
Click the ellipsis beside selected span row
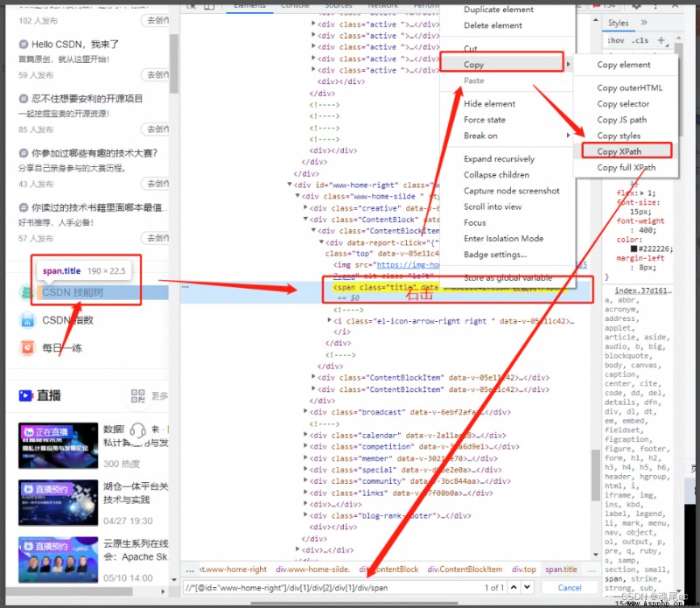click(x=185, y=287)
